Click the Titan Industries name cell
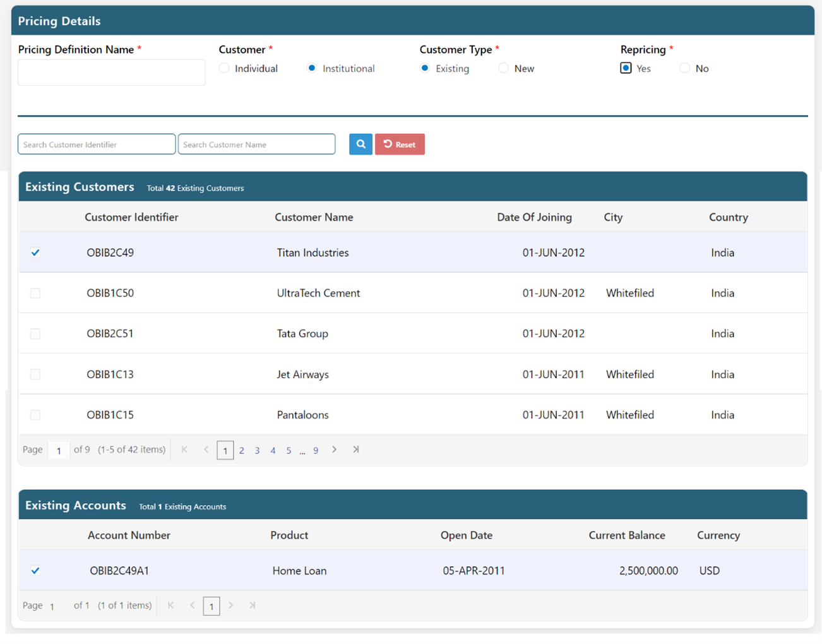This screenshot has height=644, width=822. 313,253
